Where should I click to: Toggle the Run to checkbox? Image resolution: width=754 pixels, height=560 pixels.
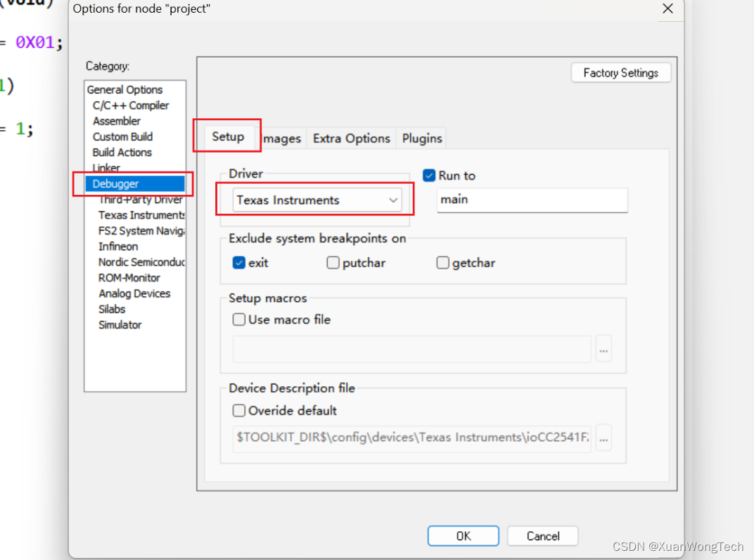[429, 176]
